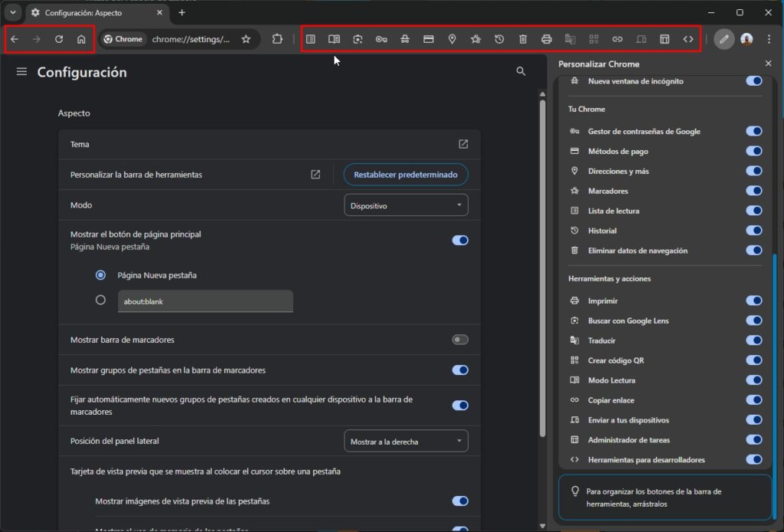Open a new incognito window from the toolbar icon
This screenshot has height=532, width=784.
pyautogui.click(x=405, y=39)
